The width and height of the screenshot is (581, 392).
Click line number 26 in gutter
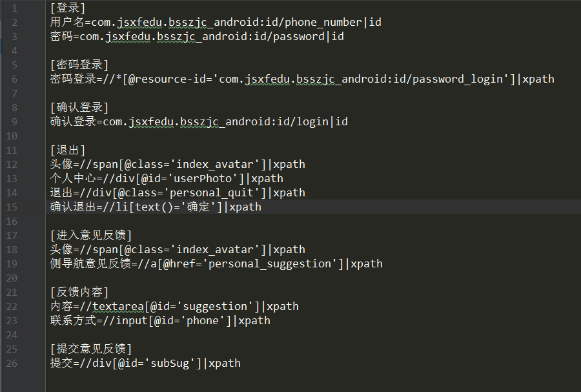point(12,363)
